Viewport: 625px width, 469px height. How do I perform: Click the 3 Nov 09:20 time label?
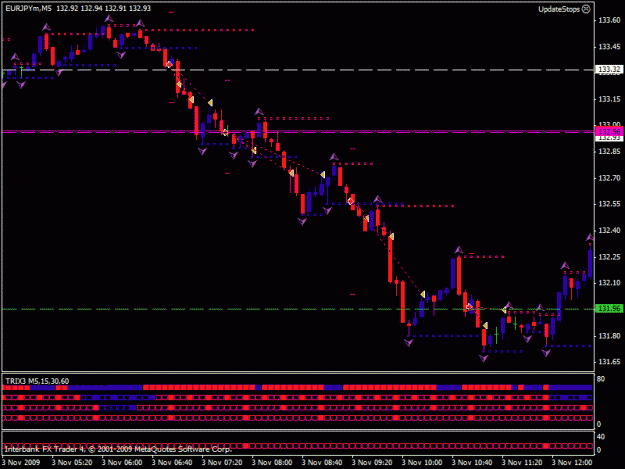tap(372, 463)
